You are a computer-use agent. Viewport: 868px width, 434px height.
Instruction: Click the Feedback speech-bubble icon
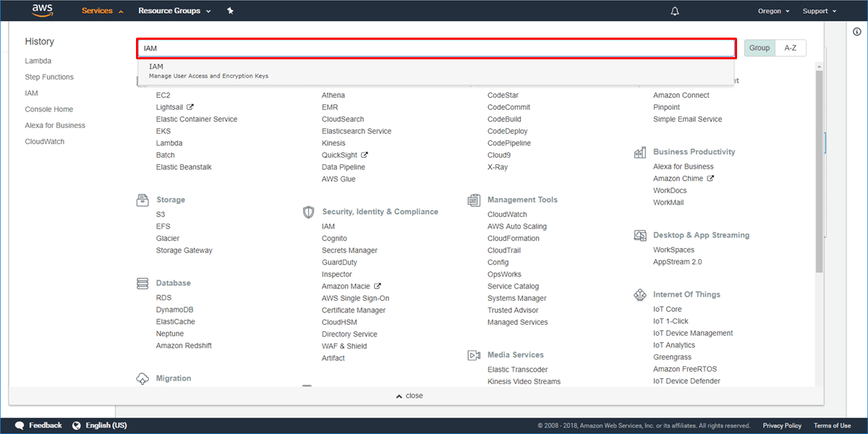click(x=19, y=425)
